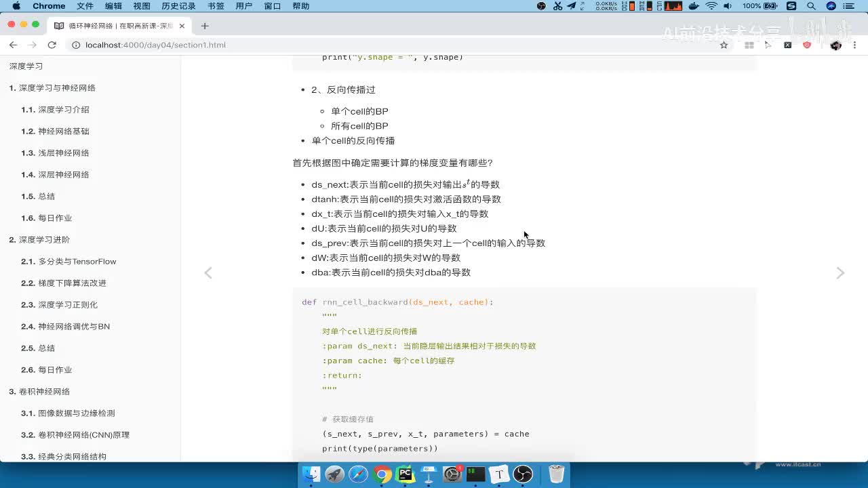Open the 文件 menu
The image size is (868, 488).
[85, 6]
